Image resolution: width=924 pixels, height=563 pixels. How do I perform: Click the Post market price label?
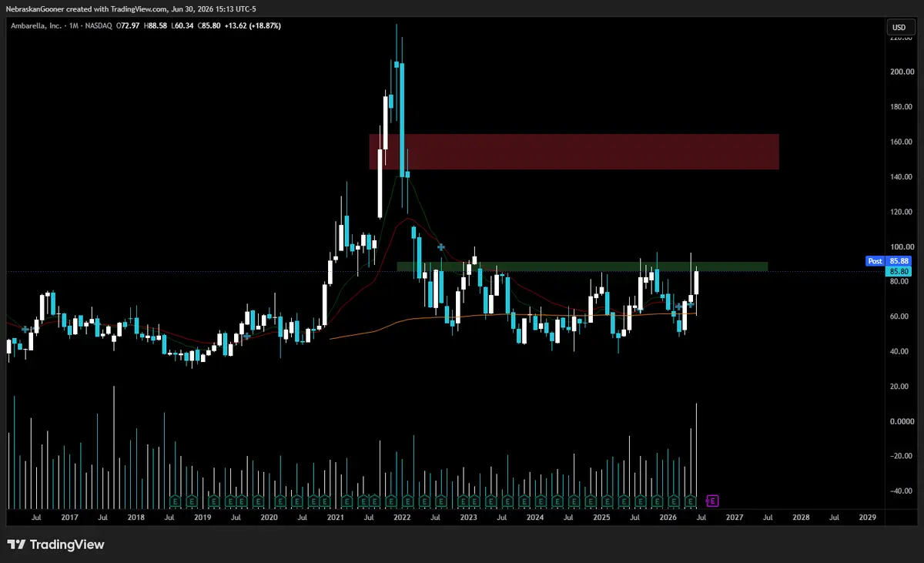click(875, 261)
